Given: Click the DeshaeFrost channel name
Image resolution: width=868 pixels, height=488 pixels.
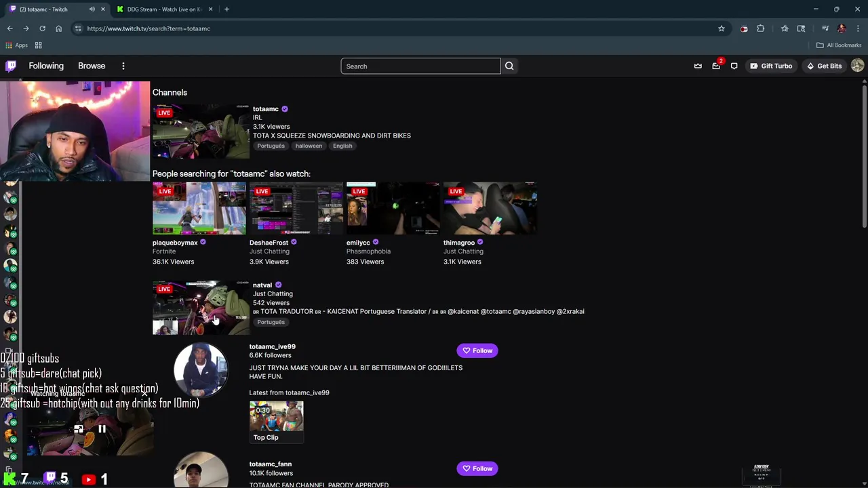Looking at the screenshot, I should tap(269, 242).
